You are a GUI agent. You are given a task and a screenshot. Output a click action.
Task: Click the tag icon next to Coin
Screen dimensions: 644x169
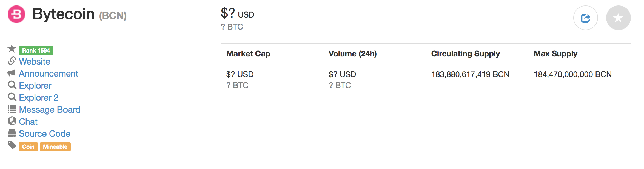pyautogui.click(x=12, y=145)
